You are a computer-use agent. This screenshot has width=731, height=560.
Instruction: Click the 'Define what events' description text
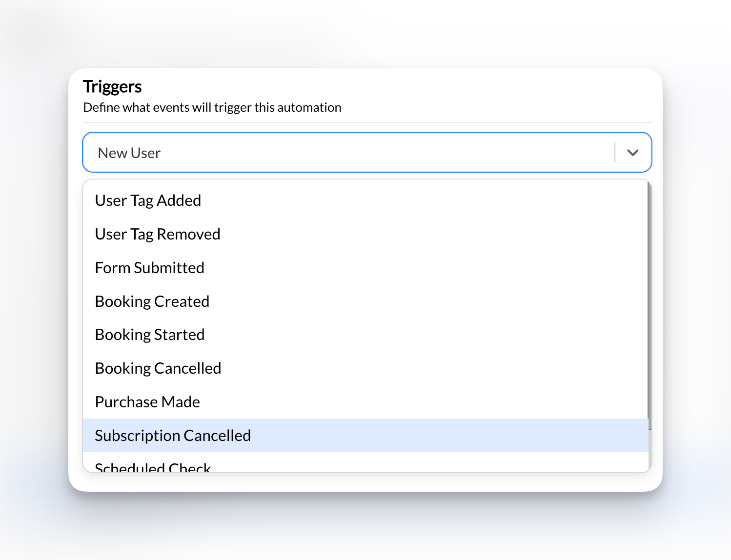212,107
